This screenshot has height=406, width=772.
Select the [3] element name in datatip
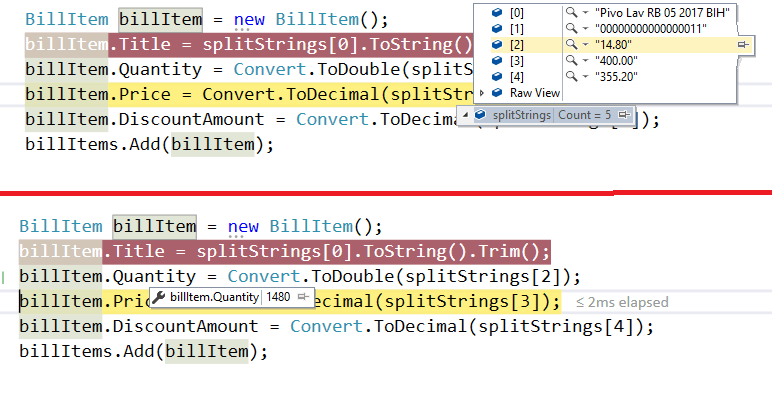(516, 61)
